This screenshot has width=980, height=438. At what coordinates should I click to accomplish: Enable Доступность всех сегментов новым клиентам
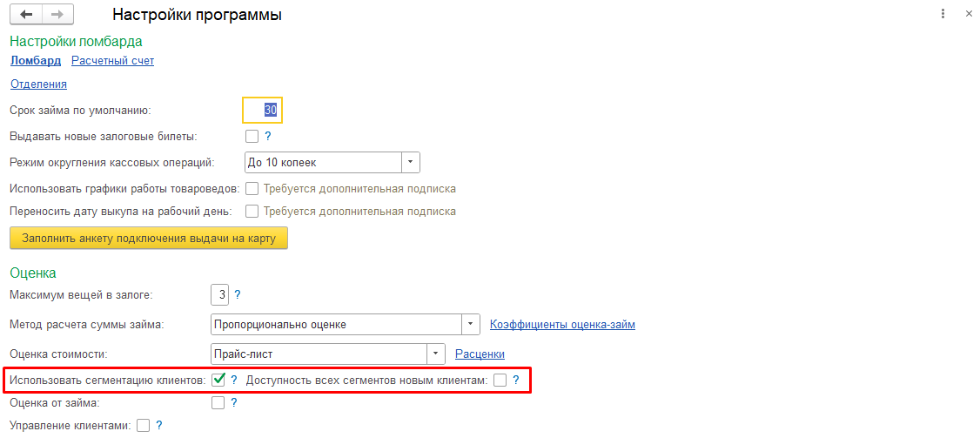pos(500,380)
